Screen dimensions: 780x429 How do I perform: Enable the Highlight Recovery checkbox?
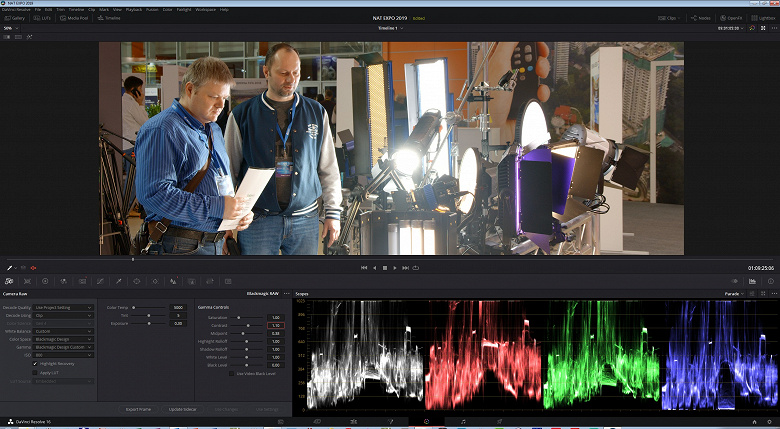click(34, 363)
